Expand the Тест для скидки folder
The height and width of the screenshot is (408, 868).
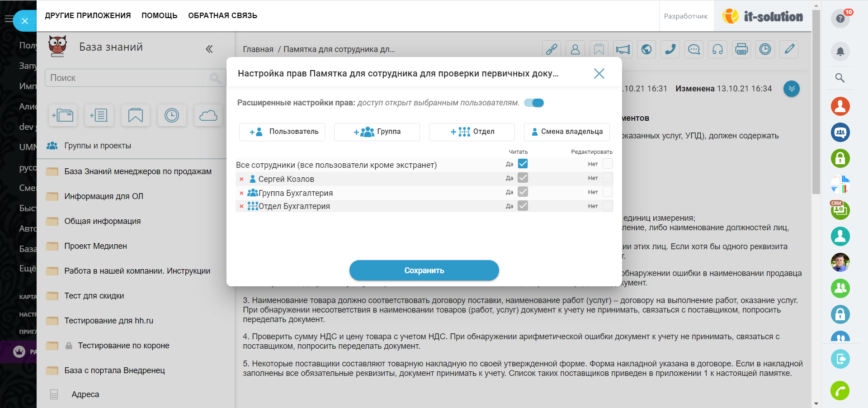tap(52, 296)
